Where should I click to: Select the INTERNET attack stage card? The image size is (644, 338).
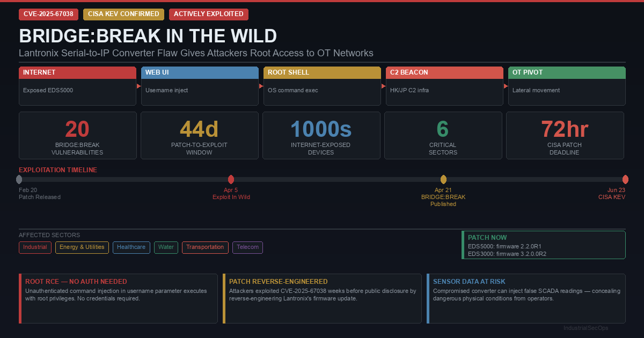pos(77,86)
